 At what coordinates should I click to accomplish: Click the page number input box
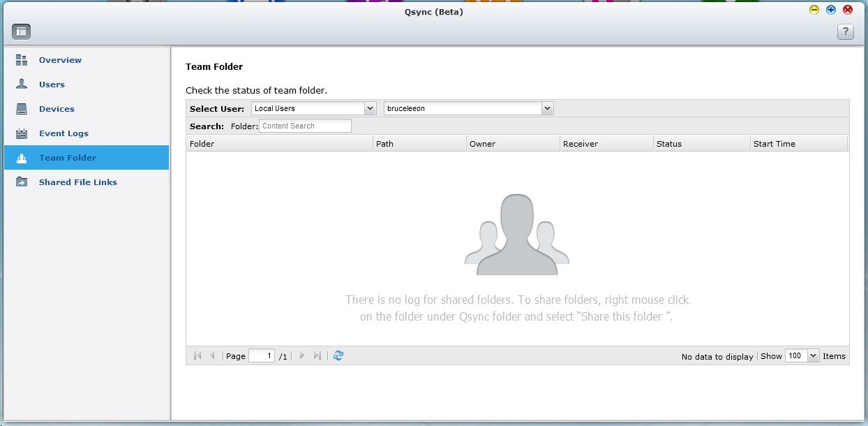262,355
